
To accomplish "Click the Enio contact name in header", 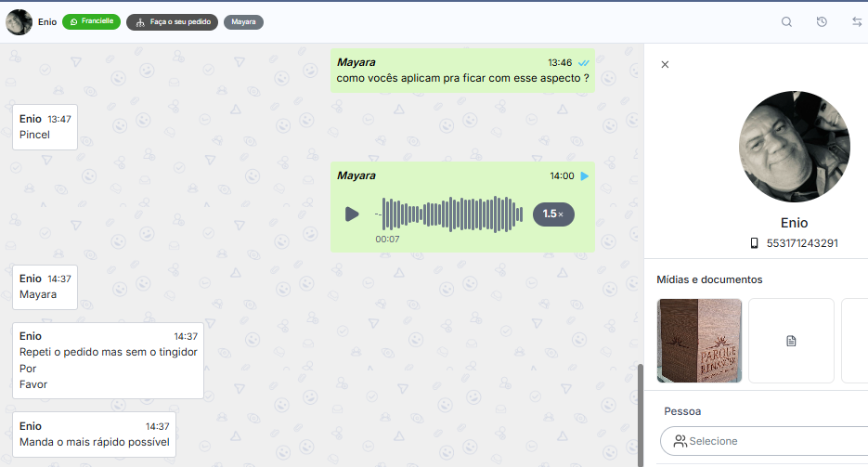I will (x=47, y=22).
